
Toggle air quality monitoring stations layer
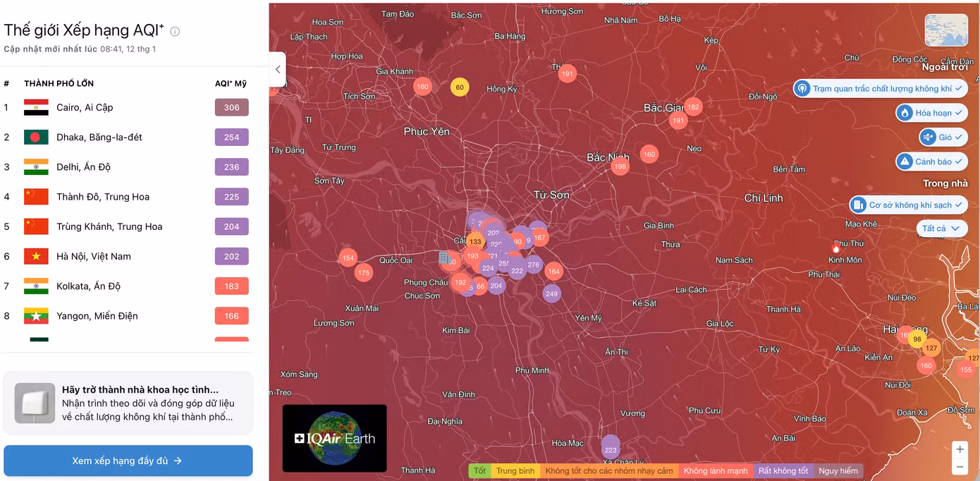coord(880,88)
